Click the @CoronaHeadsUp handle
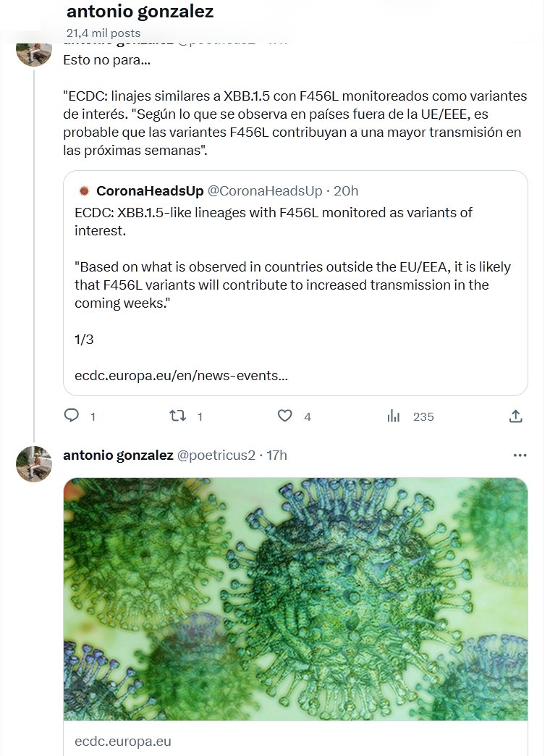The width and height of the screenshot is (550, 756). pyautogui.click(x=264, y=191)
